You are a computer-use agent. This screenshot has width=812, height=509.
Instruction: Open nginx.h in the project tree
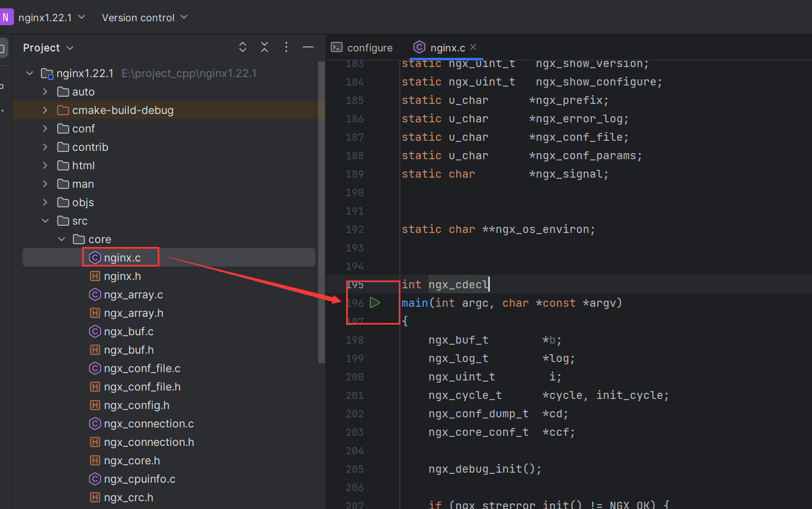click(x=122, y=276)
